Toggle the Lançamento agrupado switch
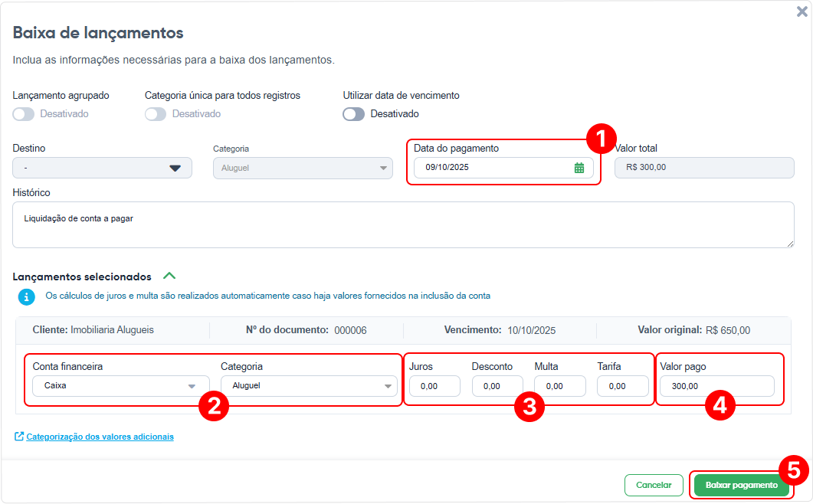Screen dimensions: 813x504 (23, 114)
